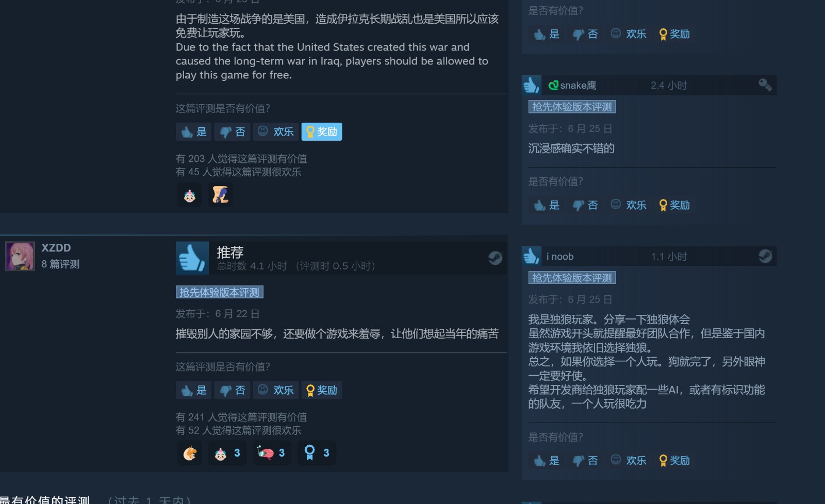Click the scroll award icon under Iraq review
The height and width of the screenshot is (504, 825).
click(220, 195)
